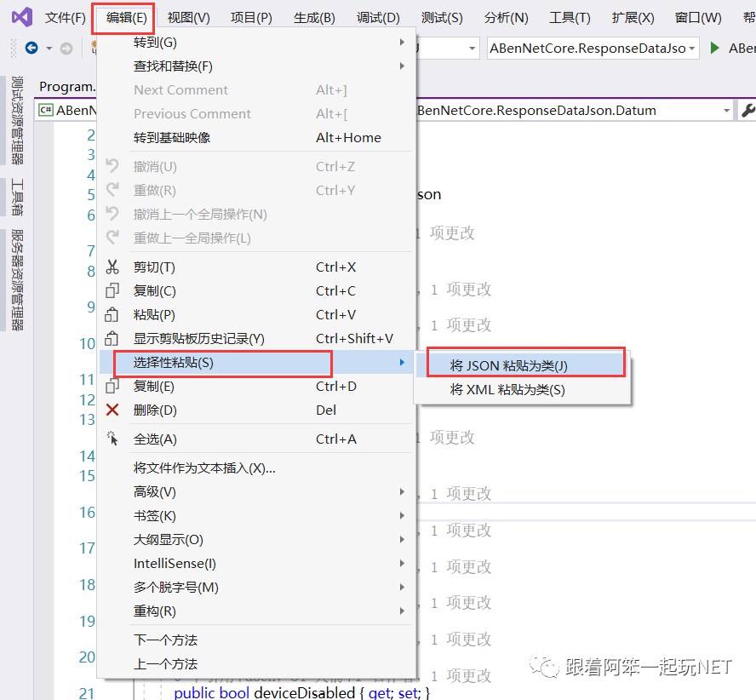Image resolution: width=756 pixels, height=700 pixels.
Task: Expand the 书签(K) submenu
Action: 256,515
